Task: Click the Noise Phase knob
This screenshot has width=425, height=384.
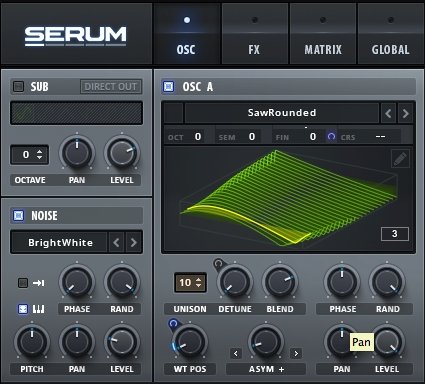Action: [77, 282]
